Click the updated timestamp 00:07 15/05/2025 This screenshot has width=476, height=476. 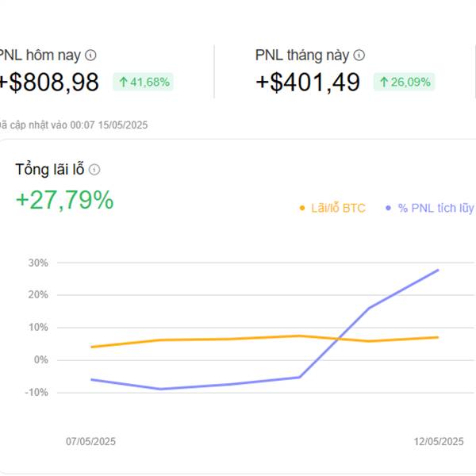click(109, 125)
